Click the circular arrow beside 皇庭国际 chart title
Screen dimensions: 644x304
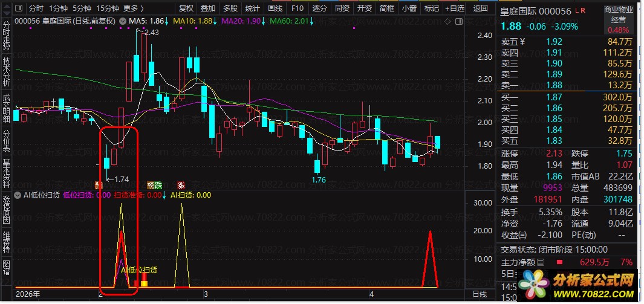[x=123, y=21]
